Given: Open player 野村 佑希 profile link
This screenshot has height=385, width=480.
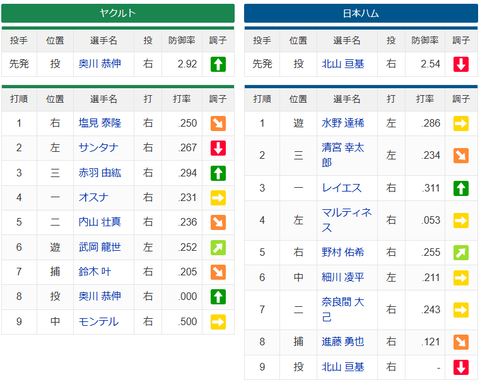Looking at the screenshot, I should coord(343,252).
